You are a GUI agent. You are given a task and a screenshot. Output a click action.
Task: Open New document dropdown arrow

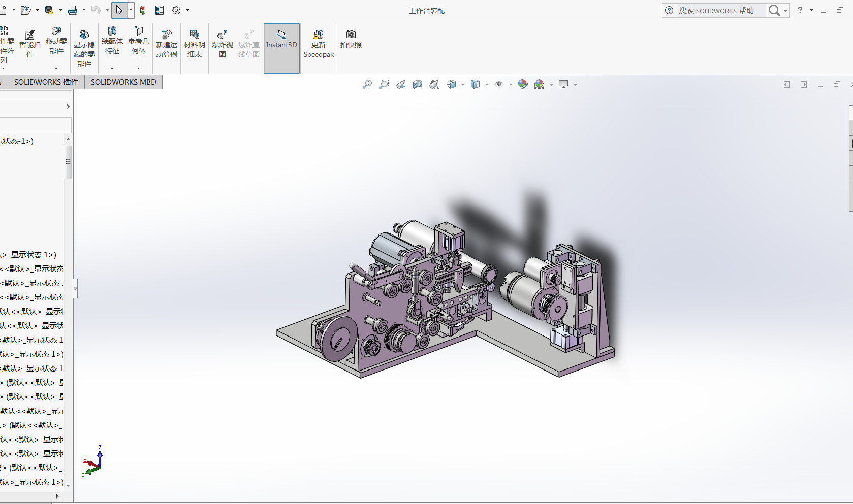[x=13, y=10]
